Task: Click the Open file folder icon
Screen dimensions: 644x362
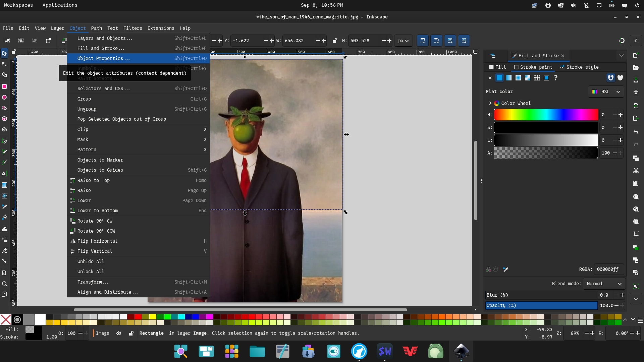Action: (x=636, y=67)
